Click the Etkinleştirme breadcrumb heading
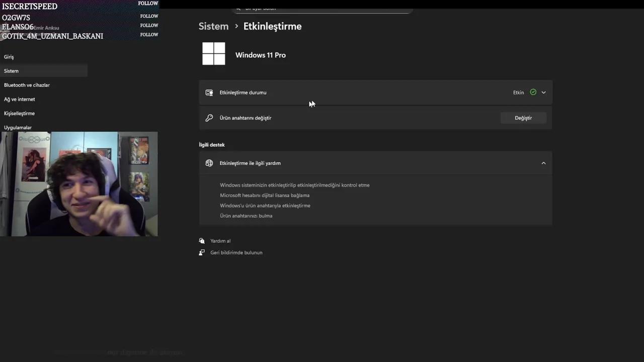This screenshot has width=644, height=362. tap(273, 26)
